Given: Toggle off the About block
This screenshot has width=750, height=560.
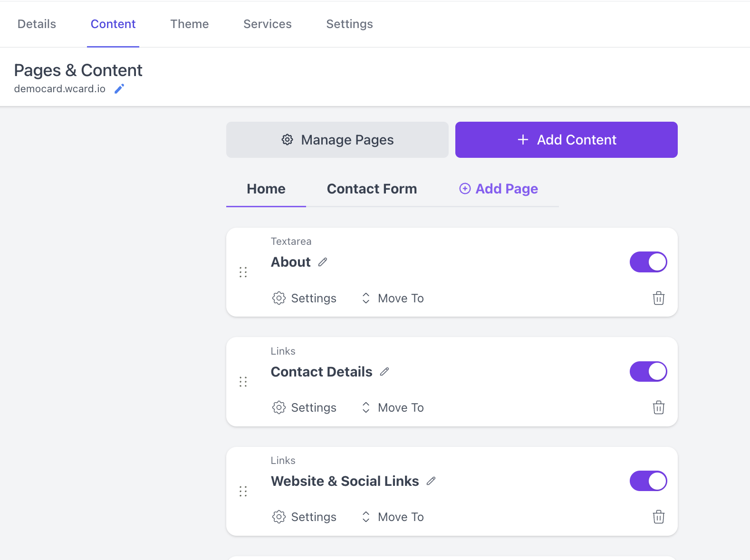Looking at the screenshot, I should 648,262.
